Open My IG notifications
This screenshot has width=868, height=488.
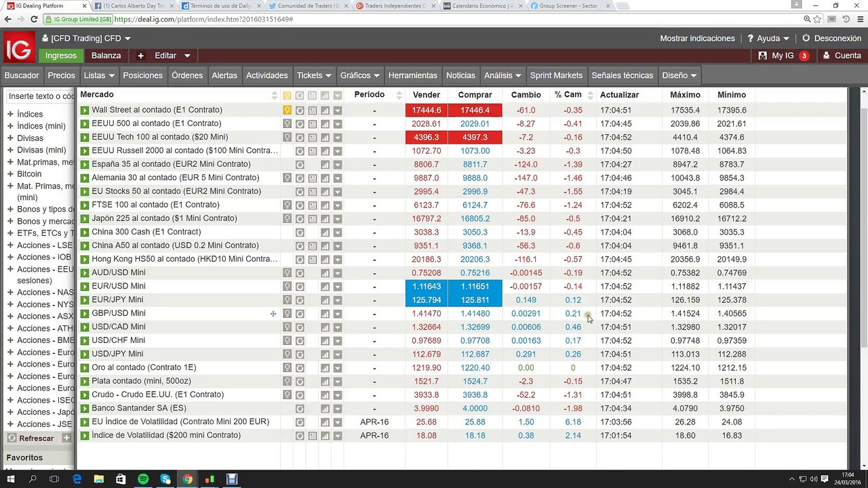coord(783,56)
